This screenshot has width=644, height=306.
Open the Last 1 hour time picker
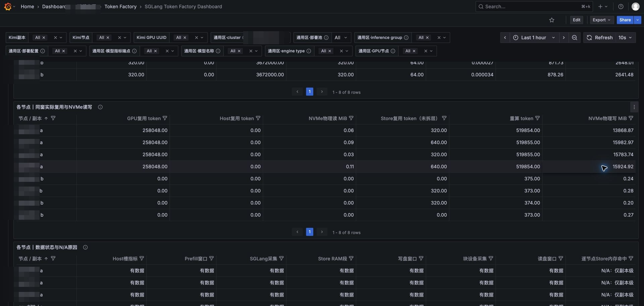coord(534,38)
